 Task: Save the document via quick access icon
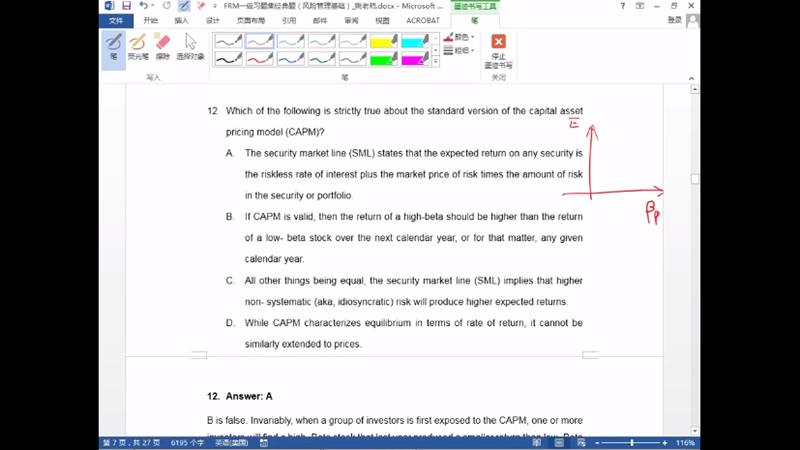pyautogui.click(x=126, y=6)
